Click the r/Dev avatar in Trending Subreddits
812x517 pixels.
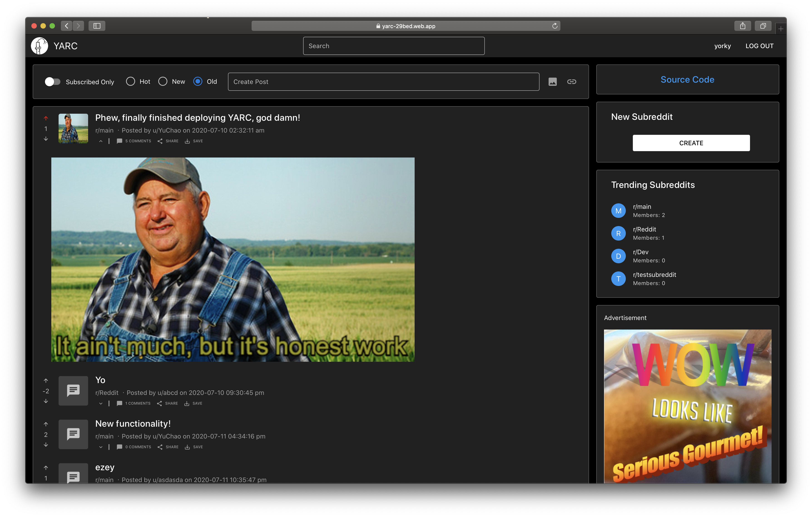[619, 256]
